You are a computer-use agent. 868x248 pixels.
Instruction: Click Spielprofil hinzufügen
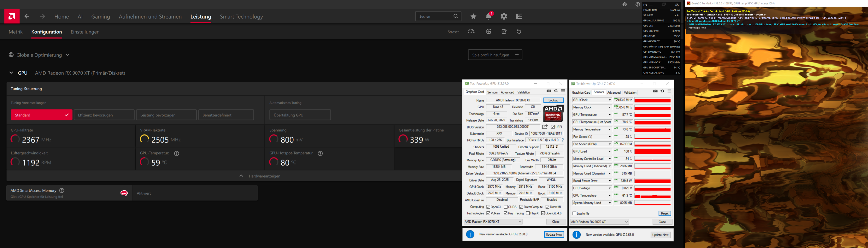pyautogui.click(x=495, y=54)
